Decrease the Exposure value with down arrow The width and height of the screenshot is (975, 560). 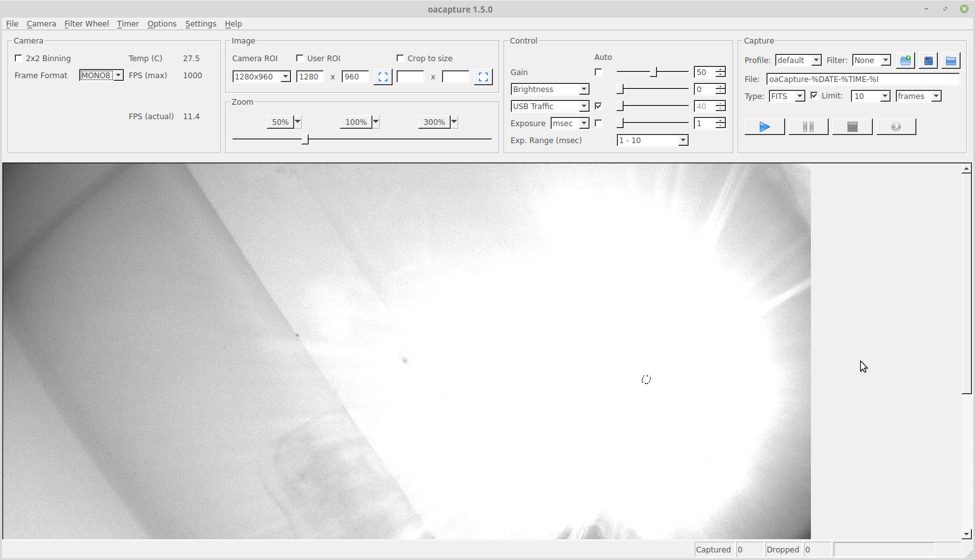(x=720, y=126)
